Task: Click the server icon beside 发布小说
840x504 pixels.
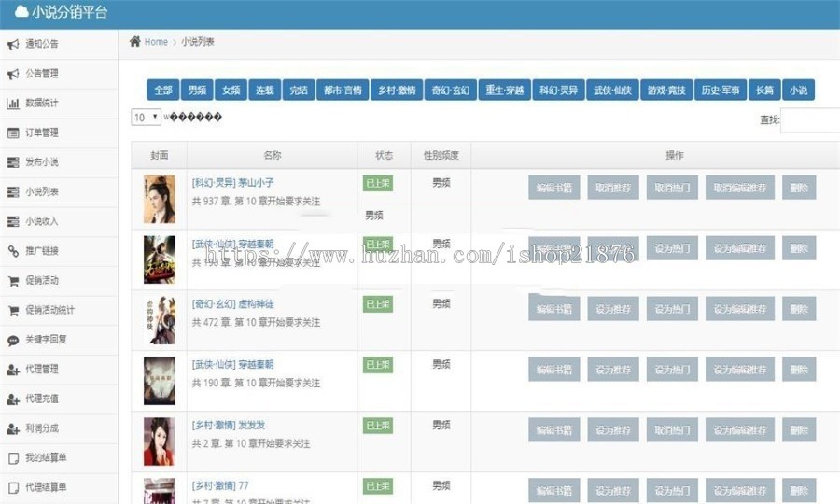Action: pos(13,162)
